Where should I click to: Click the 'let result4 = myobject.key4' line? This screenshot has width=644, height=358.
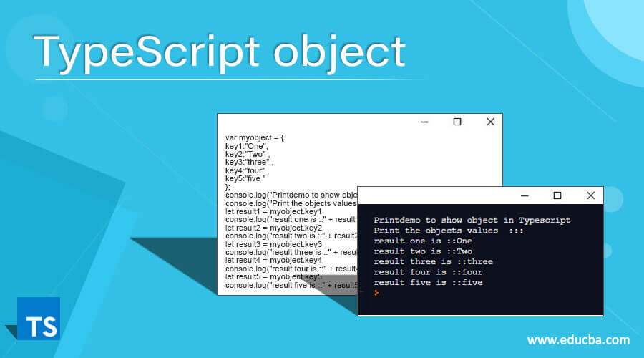[x=273, y=260]
